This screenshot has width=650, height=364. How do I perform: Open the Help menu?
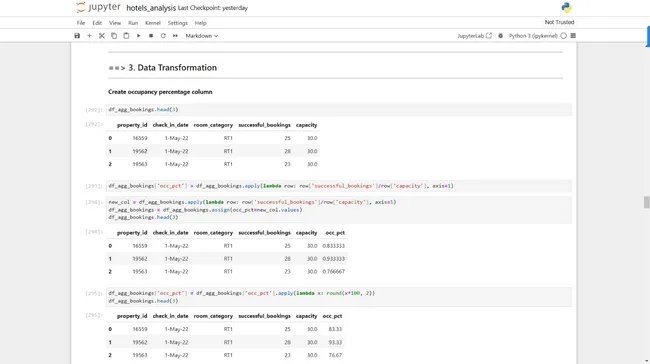pos(200,23)
